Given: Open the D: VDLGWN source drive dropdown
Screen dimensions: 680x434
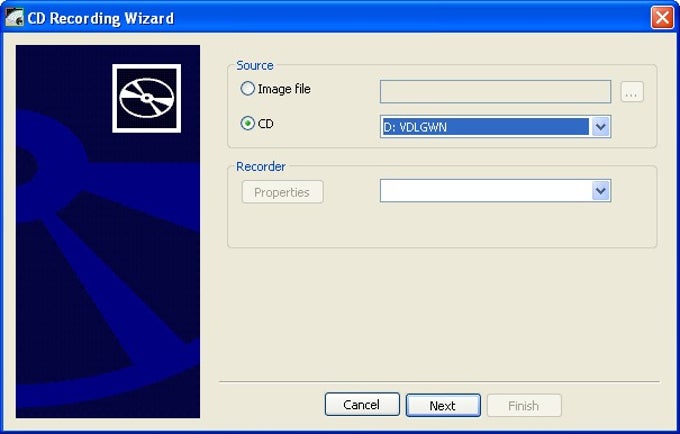Looking at the screenshot, I should pos(601,127).
